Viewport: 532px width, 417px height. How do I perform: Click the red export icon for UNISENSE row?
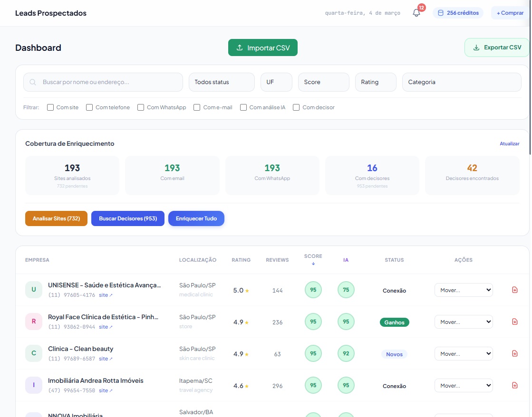click(515, 290)
